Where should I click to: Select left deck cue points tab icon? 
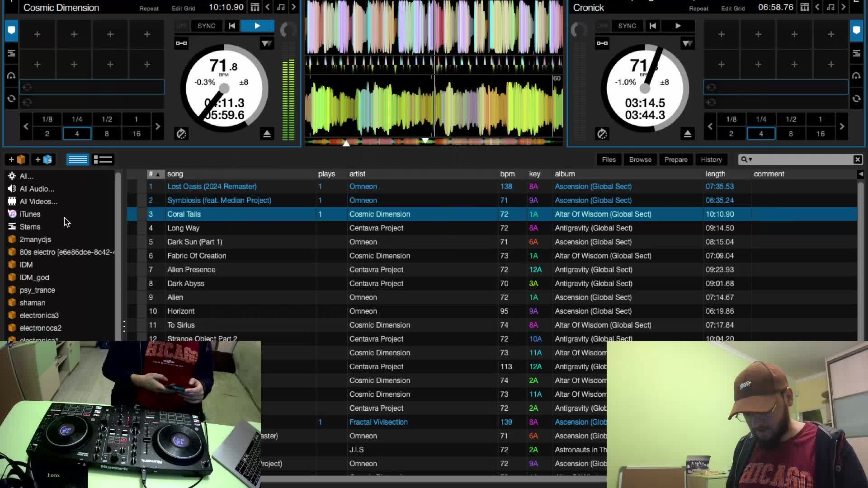tap(11, 30)
